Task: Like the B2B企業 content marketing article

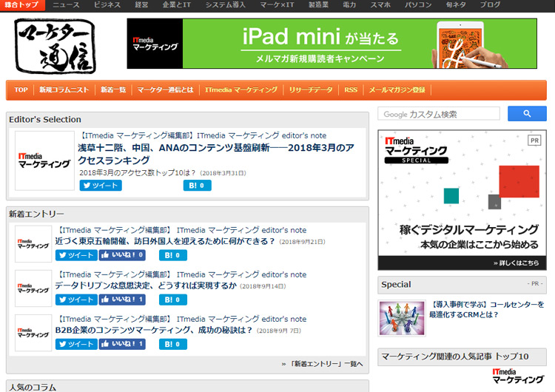Action: click(x=122, y=344)
